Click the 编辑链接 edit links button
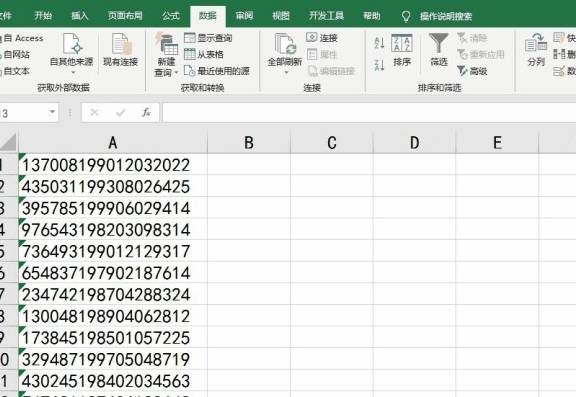The height and width of the screenshot is (397, 576). (x=331, y=71)
